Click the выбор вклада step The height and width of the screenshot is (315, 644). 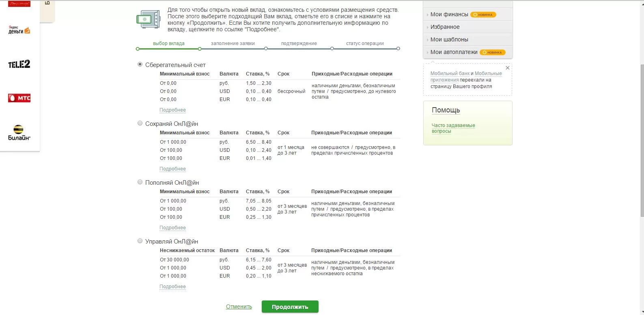coord(169,43)
